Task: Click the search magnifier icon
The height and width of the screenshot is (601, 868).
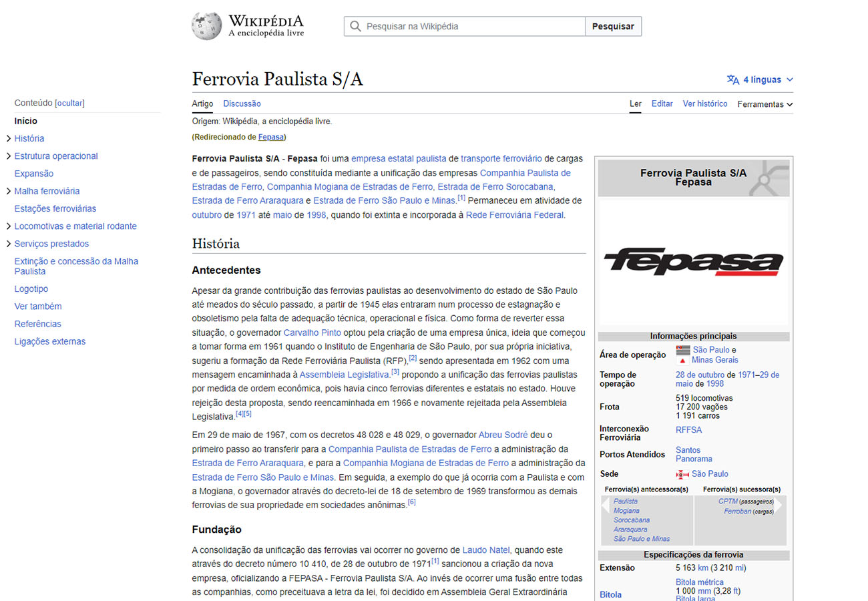Action: coord(355,27)
